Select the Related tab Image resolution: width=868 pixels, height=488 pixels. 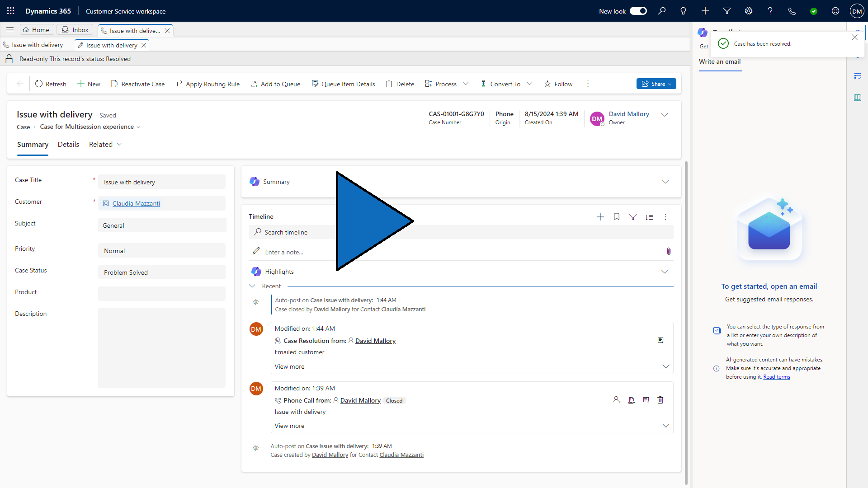pyautogui.click(x=104, y=144)
